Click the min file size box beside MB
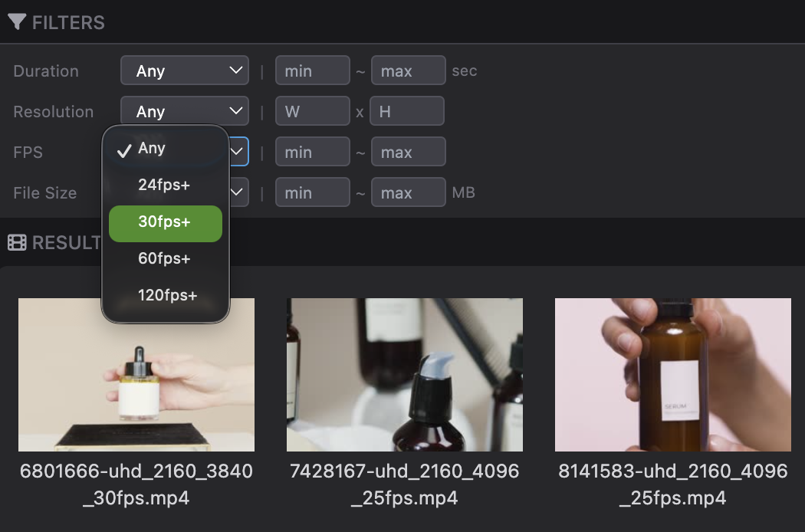 [312, 192]
